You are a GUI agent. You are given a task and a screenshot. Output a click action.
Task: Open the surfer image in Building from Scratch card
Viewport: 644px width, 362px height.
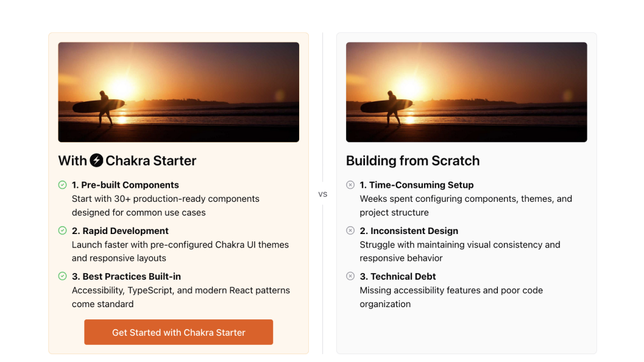466,92
